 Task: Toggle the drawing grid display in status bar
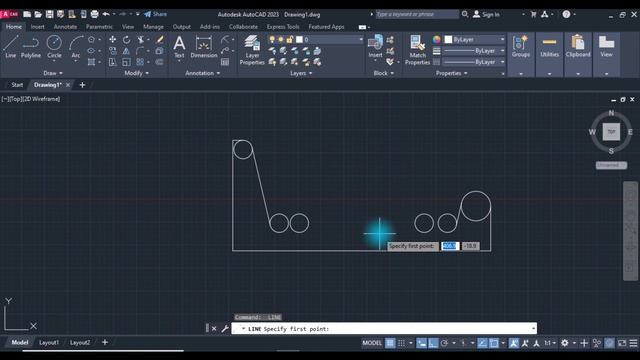390,343
